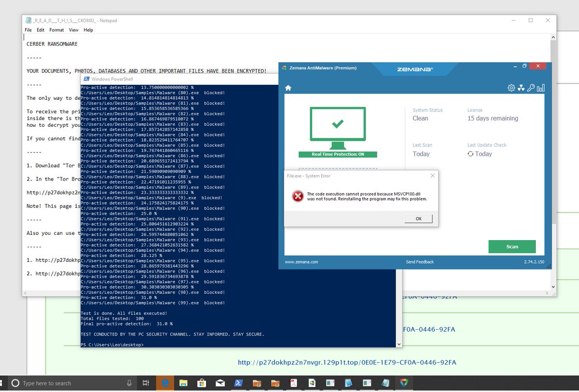Open the www.zemana.com link
Screen dimensions: 579x392
[301, 262]
